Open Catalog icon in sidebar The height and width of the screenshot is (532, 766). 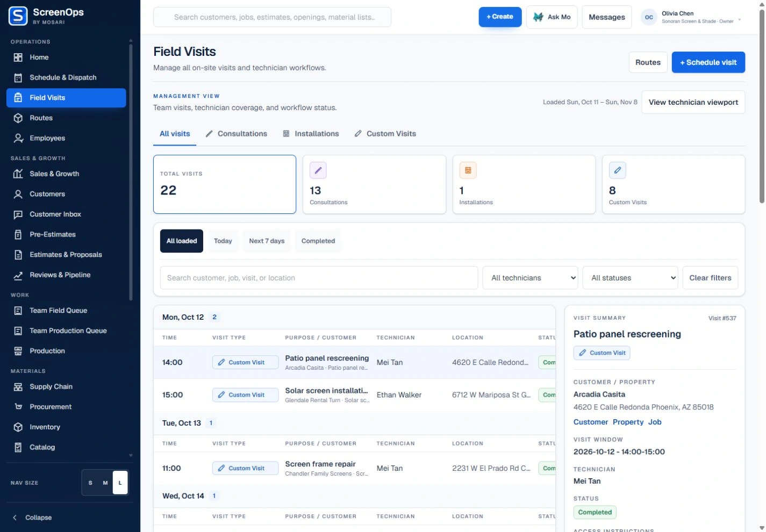tap(18, 448)
